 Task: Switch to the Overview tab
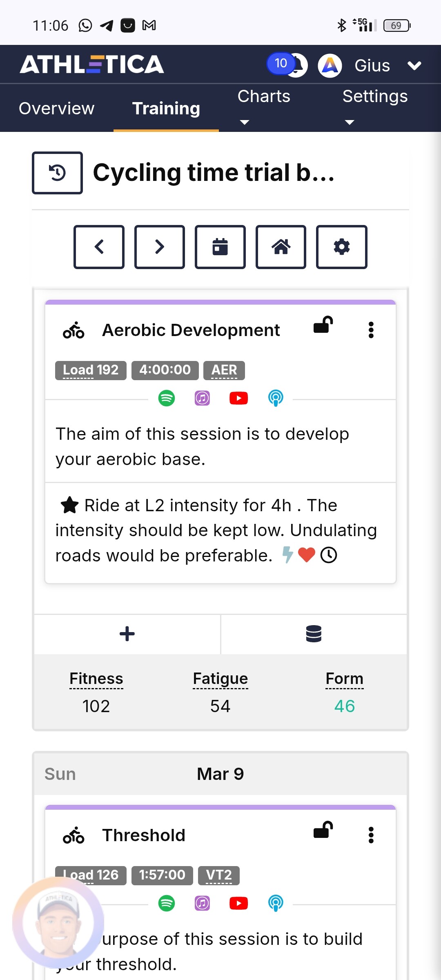(x=57, y=108)
